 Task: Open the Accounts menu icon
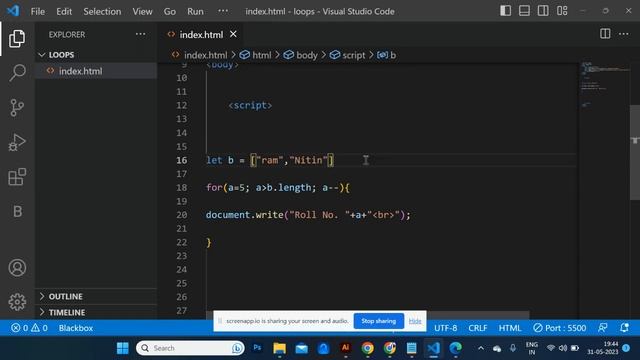click(x=17, y=268)
